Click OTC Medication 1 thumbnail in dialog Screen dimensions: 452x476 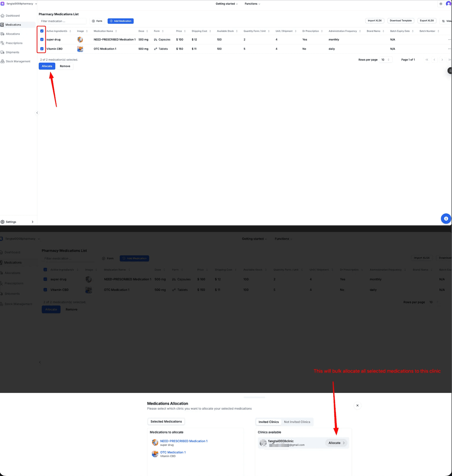click(x=155, y=454)
